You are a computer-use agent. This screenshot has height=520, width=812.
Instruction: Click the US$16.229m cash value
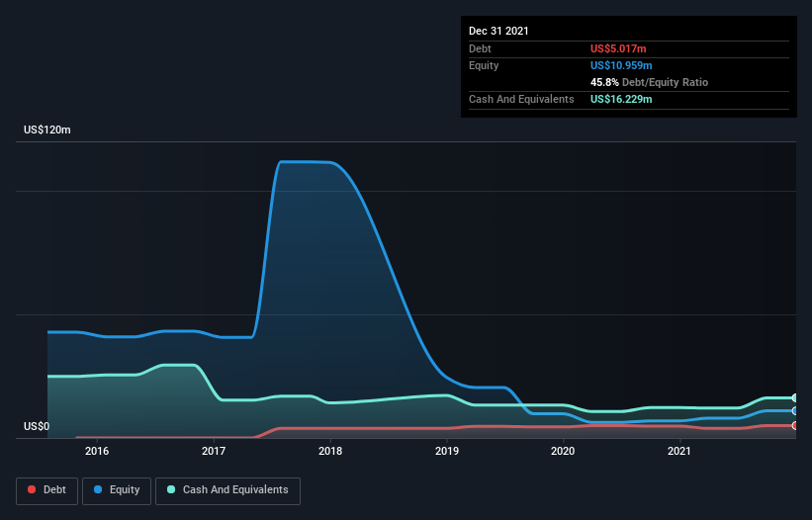pos(621,99)
